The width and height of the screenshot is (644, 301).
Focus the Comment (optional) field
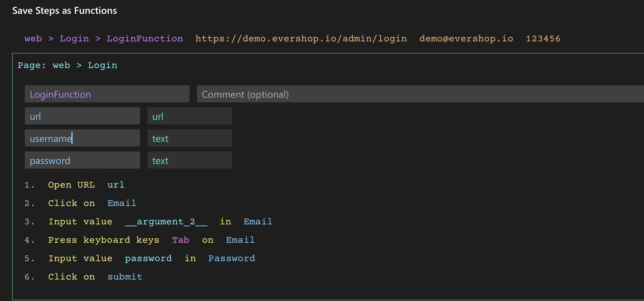coord(420,94)
